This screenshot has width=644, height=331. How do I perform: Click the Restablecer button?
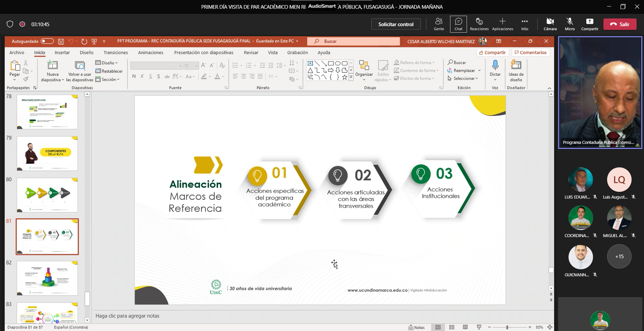click(x=109, y=71)
